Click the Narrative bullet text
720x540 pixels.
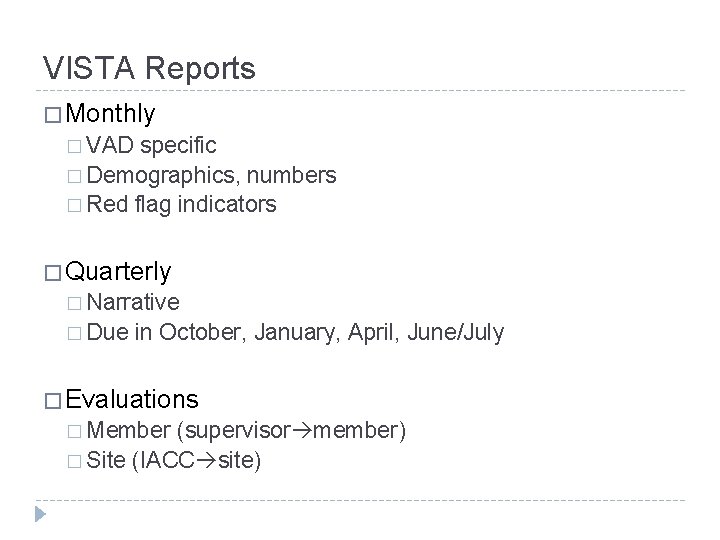click(133, 302)
